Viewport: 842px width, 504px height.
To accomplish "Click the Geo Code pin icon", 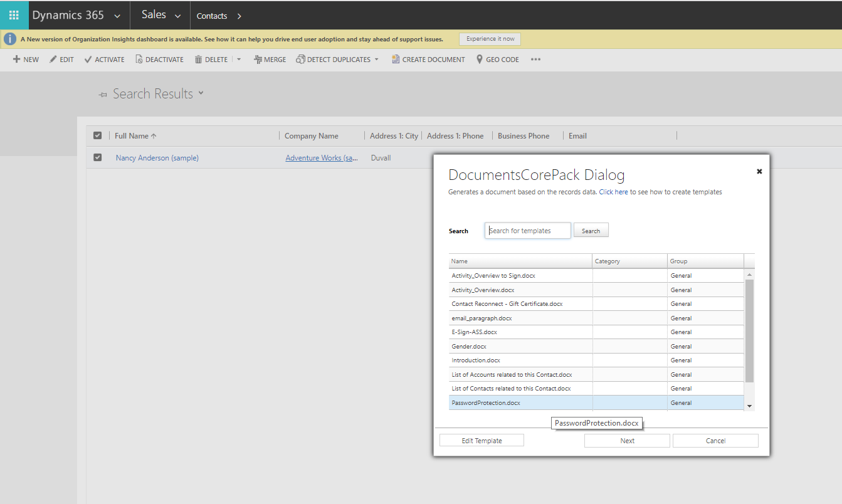I will tap(480, 60).
